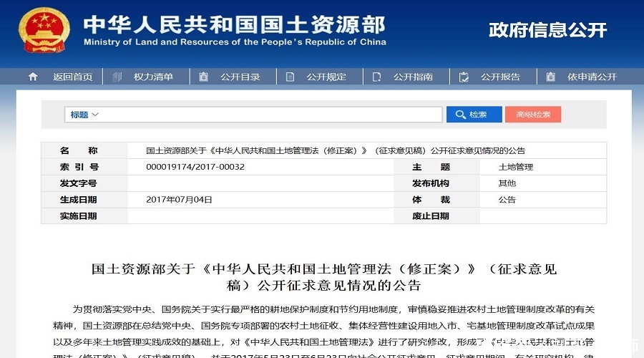Click the 中华人民共和国国土资源部 site title
The width and height of the screenshot is (644, 358).
(x=234, y=24)
